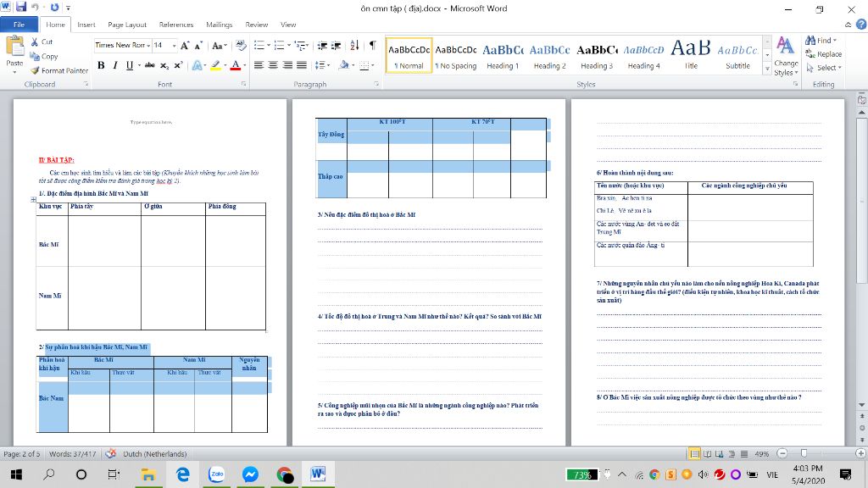This screenshot has height=488, width=868.
Task: Apply the Title style
Action: click(691, 56)
